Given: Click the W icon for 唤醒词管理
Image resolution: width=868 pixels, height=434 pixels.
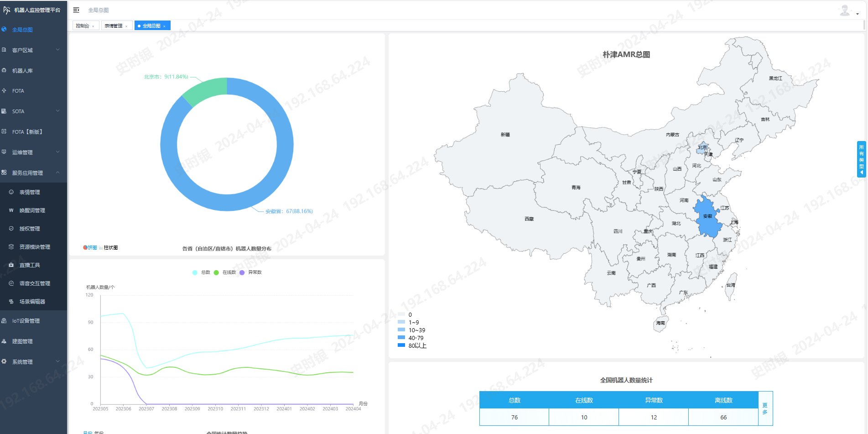Looking at the screenshot, I should 11,210.
